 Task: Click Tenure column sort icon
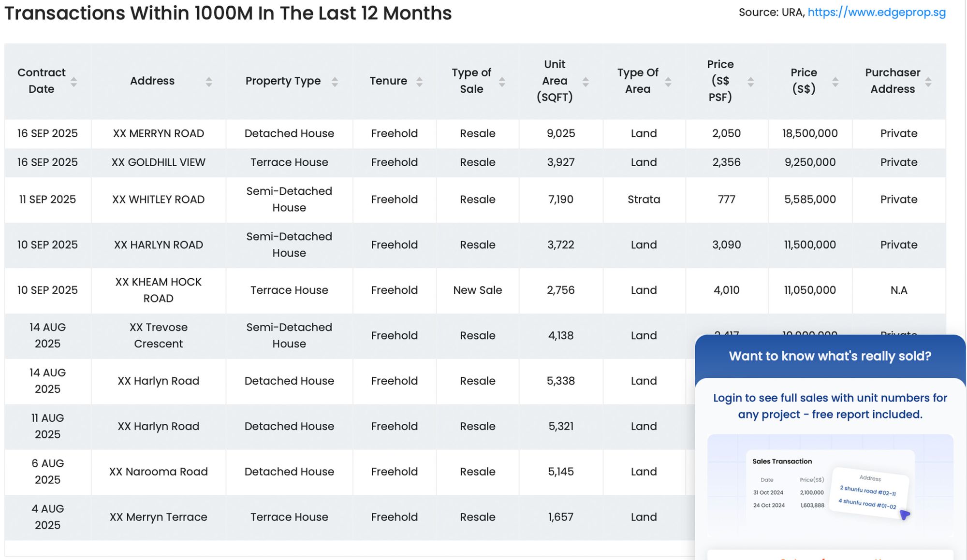tap(419, 82)
